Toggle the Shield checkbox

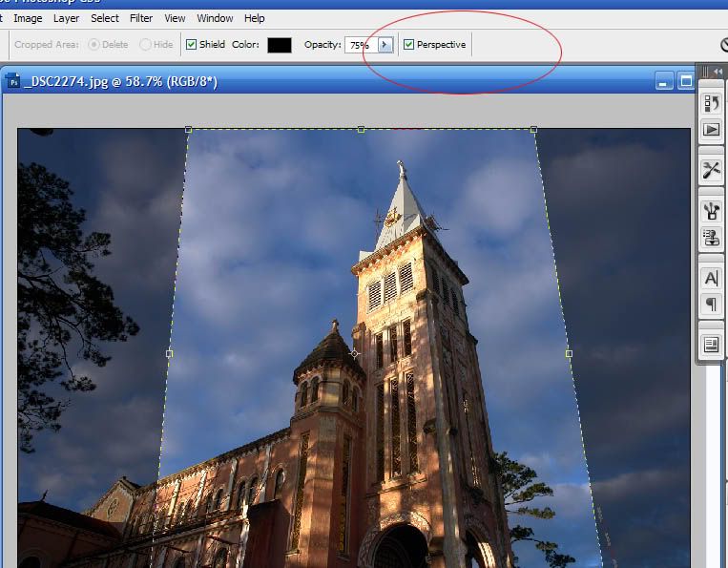coord(191,44)
